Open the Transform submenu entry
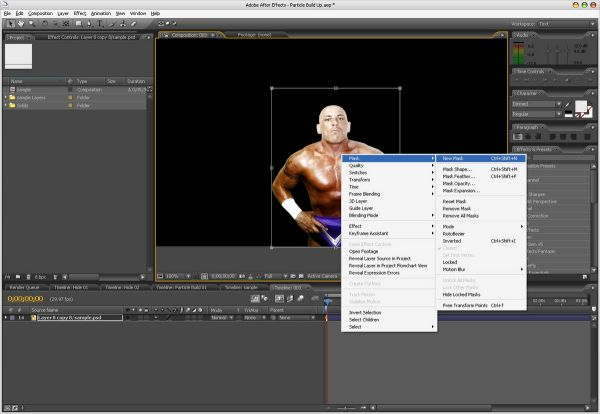The image size is (600, 414). (389, 180)
